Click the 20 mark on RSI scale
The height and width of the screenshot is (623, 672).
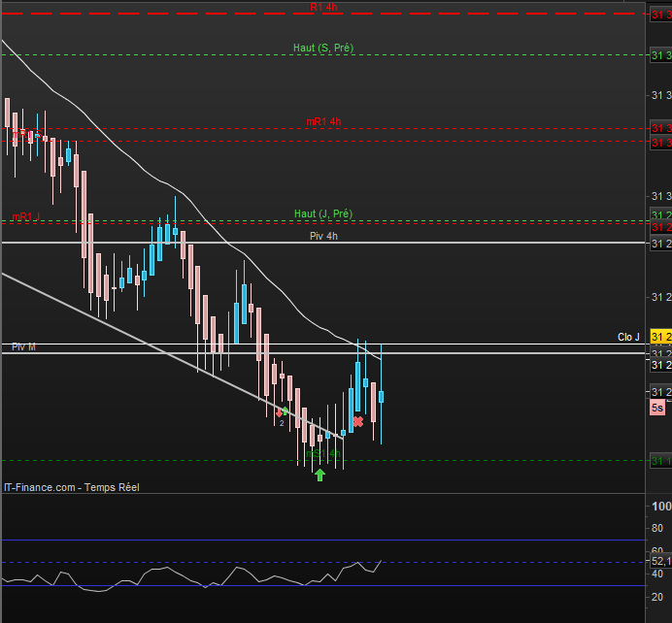[x=657, y=597]
